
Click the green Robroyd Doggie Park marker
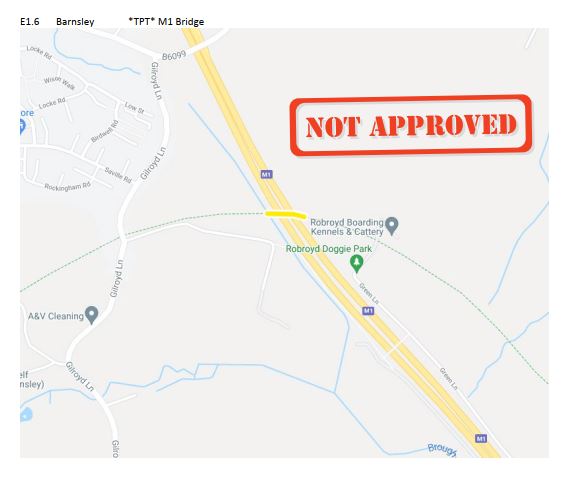pos(356,264)
